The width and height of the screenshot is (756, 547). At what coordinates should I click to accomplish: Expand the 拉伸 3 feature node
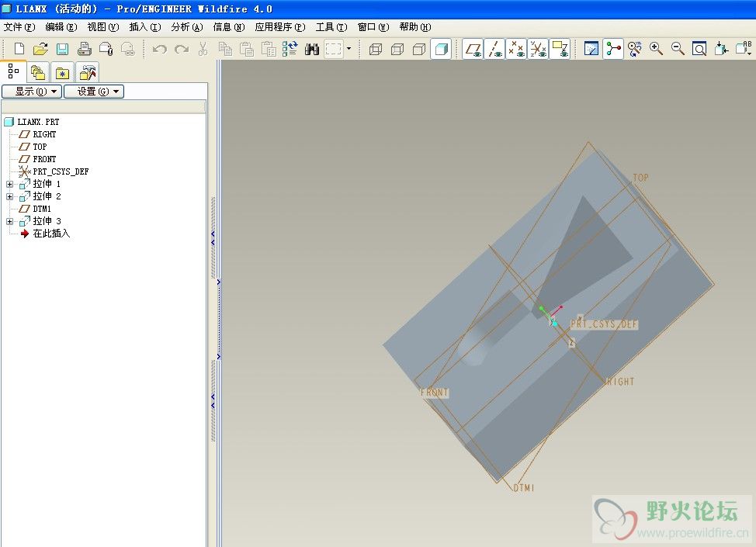(9, 222)
